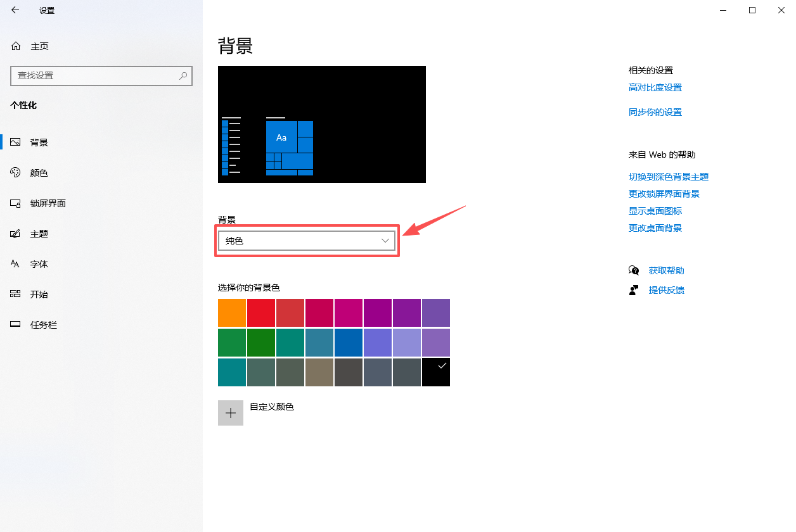Choose the bright red color swatch
This screenshot has height=532, width=796.
pos(261,313)
